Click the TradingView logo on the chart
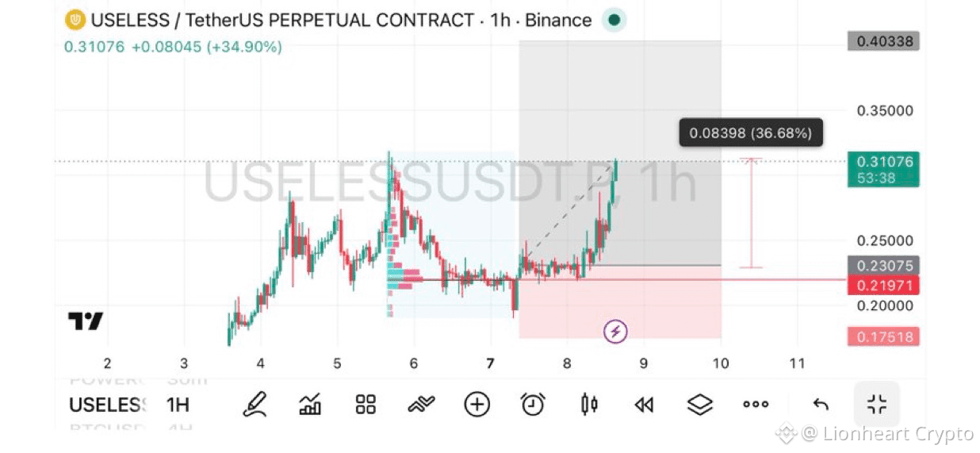 pyautogui.click(x=86, y=321)
